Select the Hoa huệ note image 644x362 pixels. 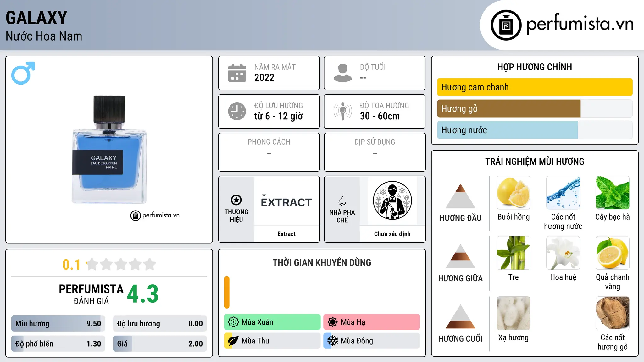click(563, 253)
